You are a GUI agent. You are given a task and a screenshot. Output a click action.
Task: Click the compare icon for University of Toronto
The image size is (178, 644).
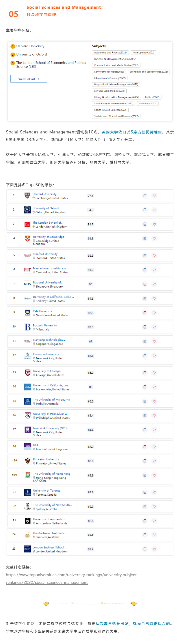click(x=145, y=492)
